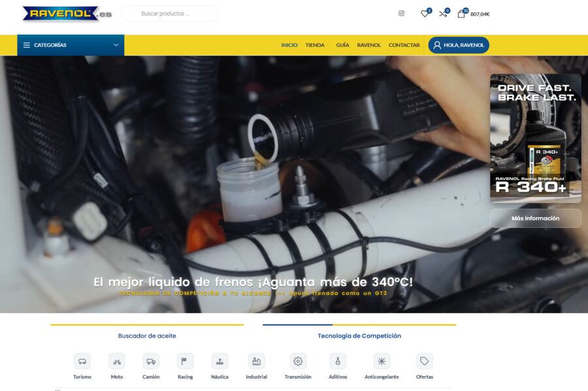The height and width of the screenshot is (391, 588).
Task: Click the yellow tagline about Tecnología de competición
Action: click(x=253, y=293)
